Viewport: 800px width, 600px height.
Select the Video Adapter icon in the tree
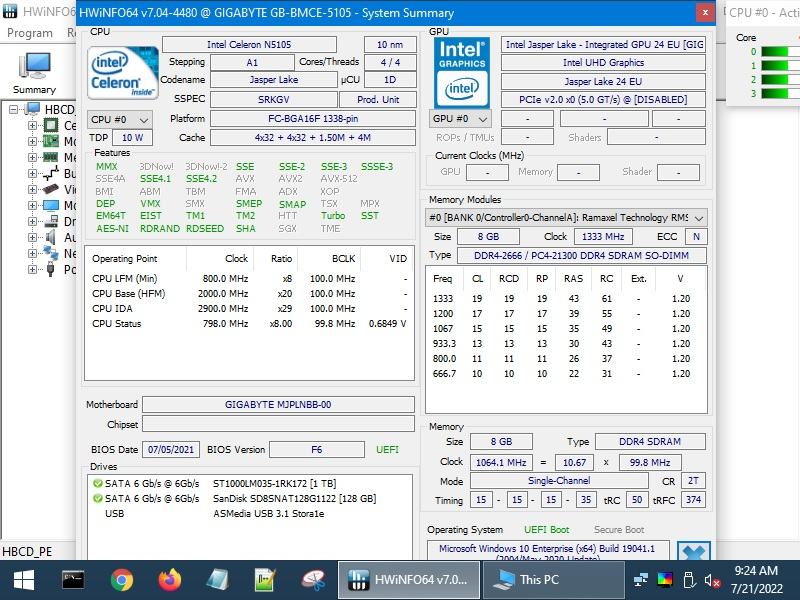tap(51, 189)
